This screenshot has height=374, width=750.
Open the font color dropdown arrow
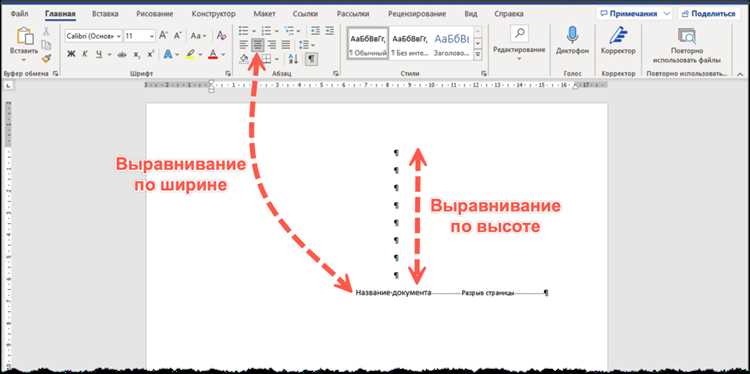[x=223, y=55]
